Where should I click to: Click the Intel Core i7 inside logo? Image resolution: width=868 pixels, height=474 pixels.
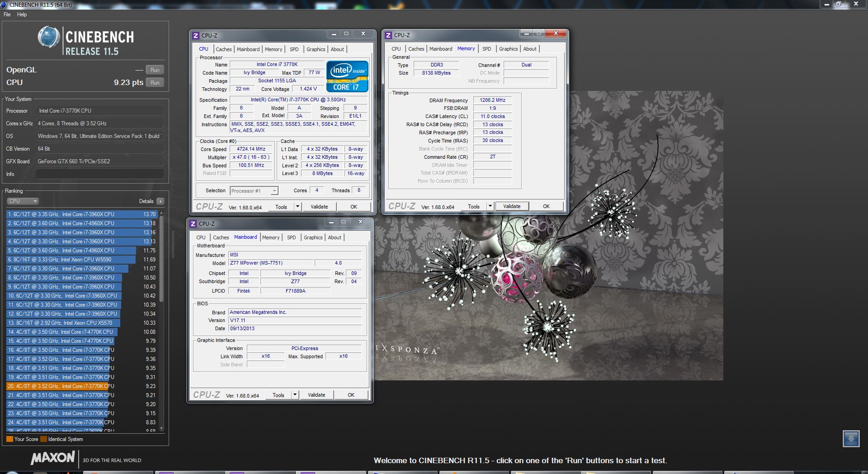347,76
